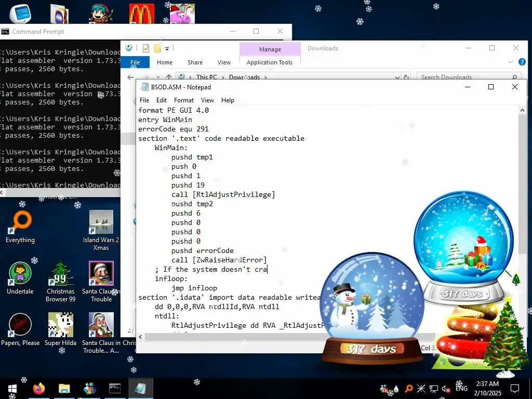Refresh the Downloads folder view

point(406,77)
